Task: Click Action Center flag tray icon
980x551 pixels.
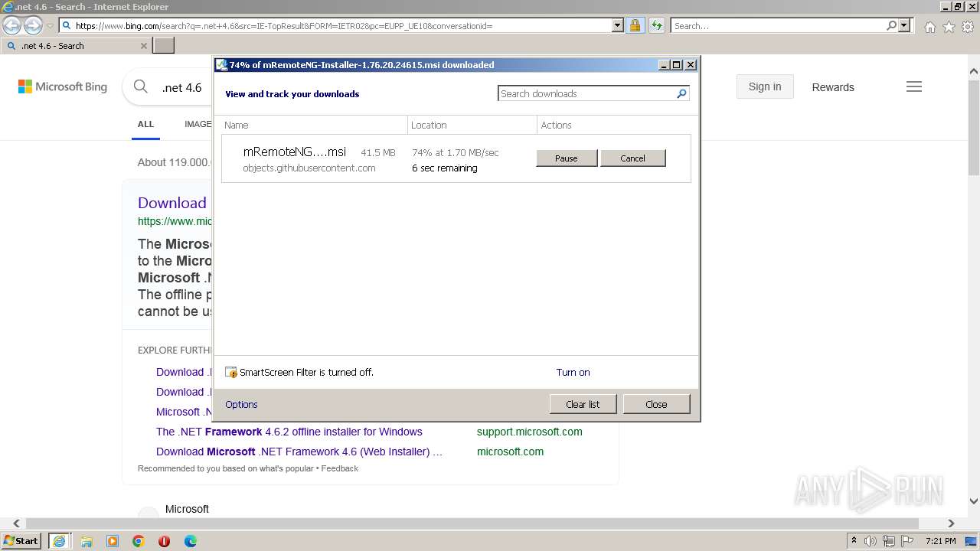Action: (908, 541)
